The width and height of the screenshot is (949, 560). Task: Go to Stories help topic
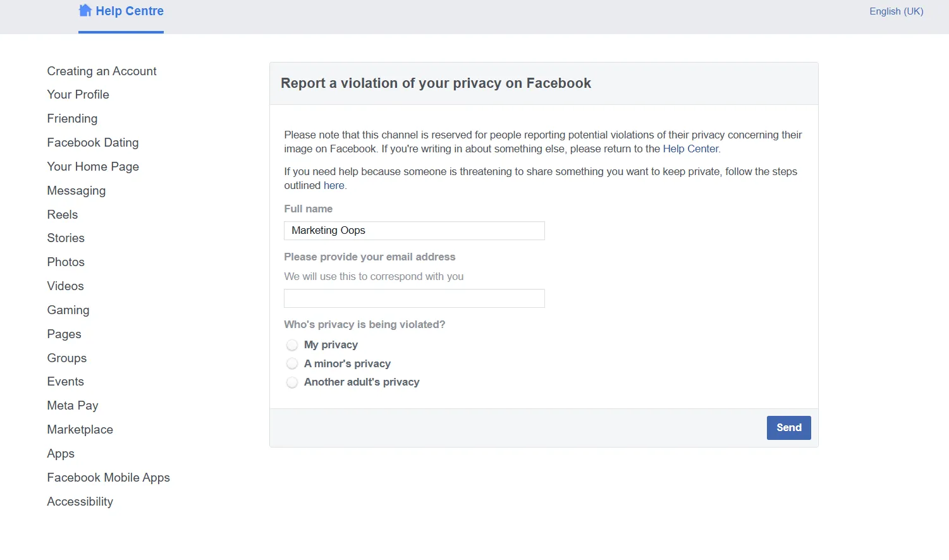point(66,238)
